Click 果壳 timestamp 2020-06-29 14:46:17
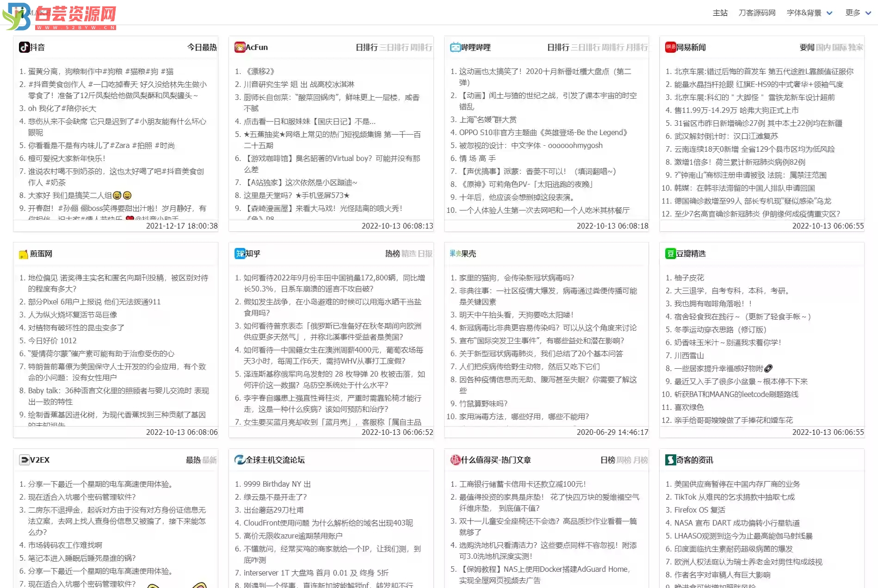878x588 pixels. tap(612, 432)
